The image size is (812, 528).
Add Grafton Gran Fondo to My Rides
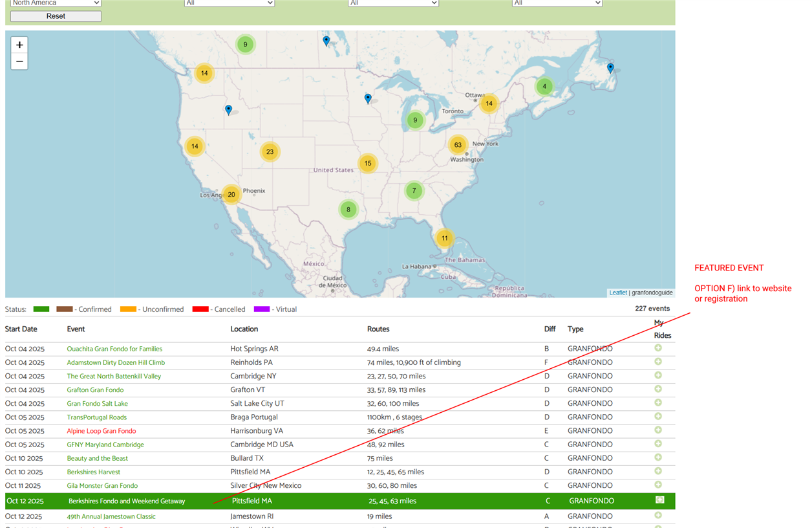(x=658, y=390)
